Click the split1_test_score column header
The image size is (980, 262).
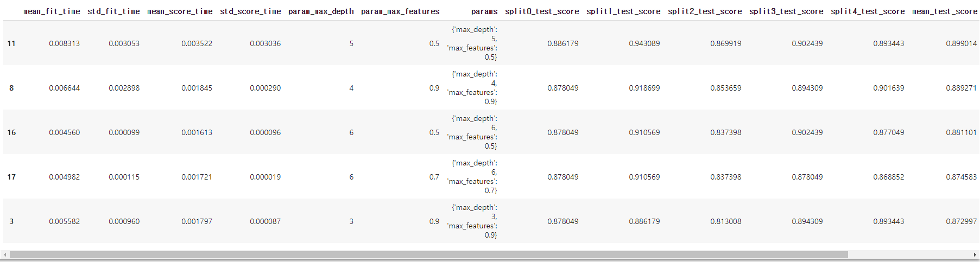(623, 11)
